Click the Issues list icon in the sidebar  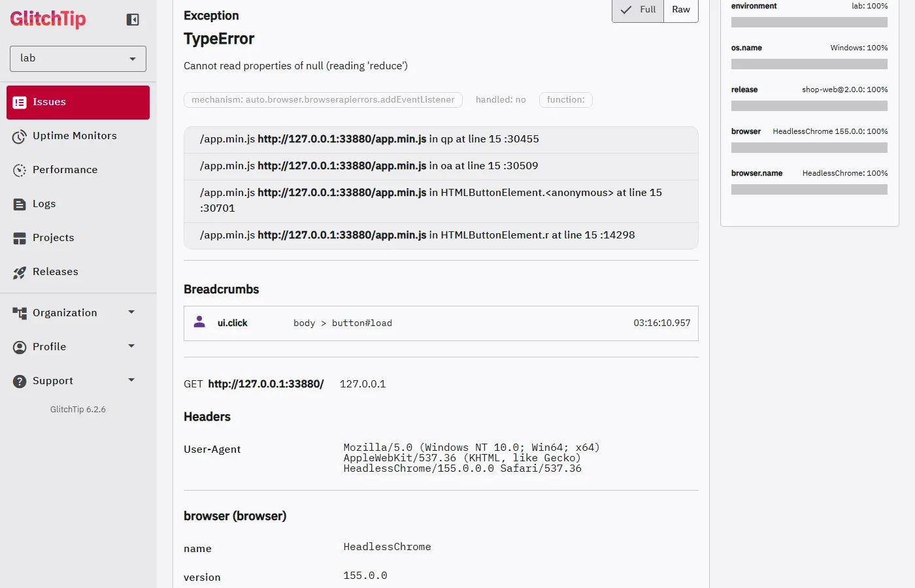coord(20,103)
